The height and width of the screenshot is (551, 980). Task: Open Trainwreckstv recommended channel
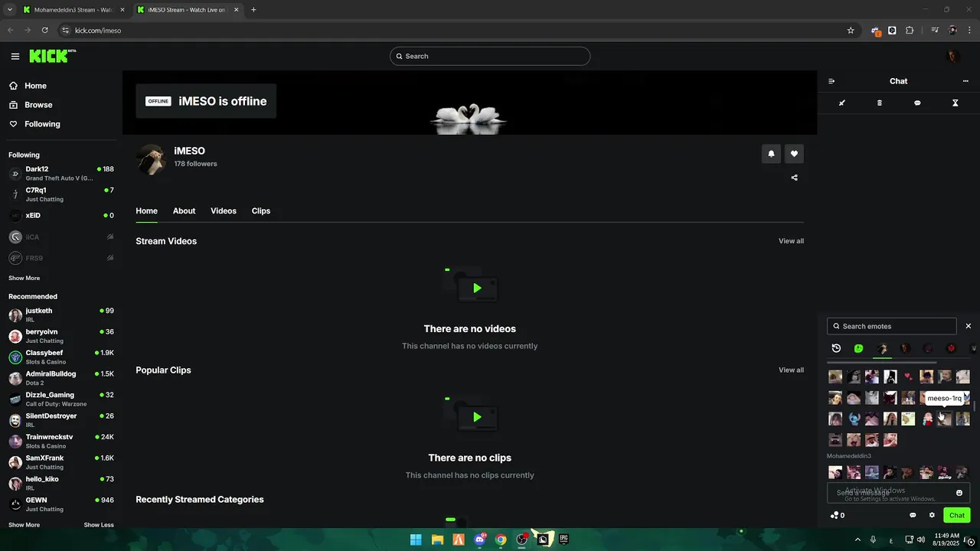point(61,442)
